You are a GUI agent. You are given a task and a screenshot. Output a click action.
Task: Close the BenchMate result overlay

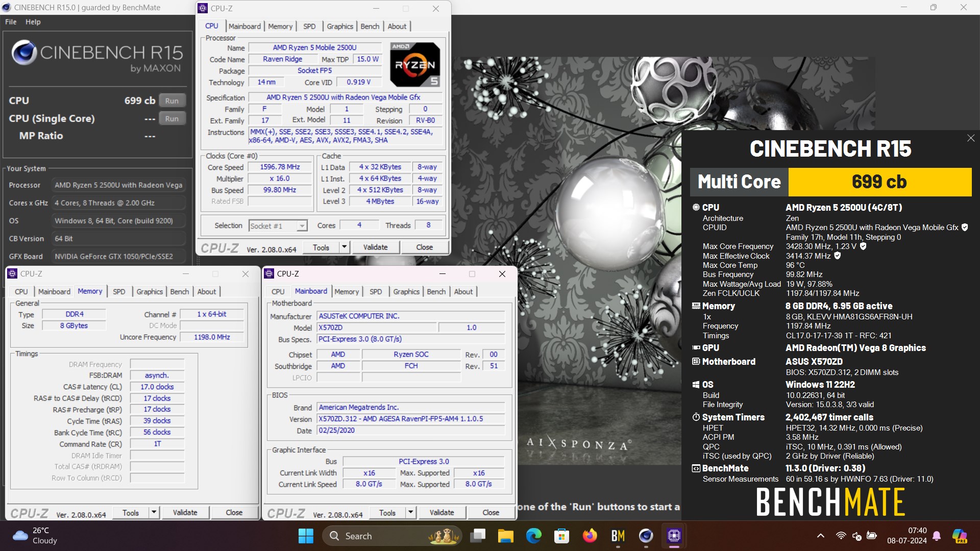click(970, 138)
